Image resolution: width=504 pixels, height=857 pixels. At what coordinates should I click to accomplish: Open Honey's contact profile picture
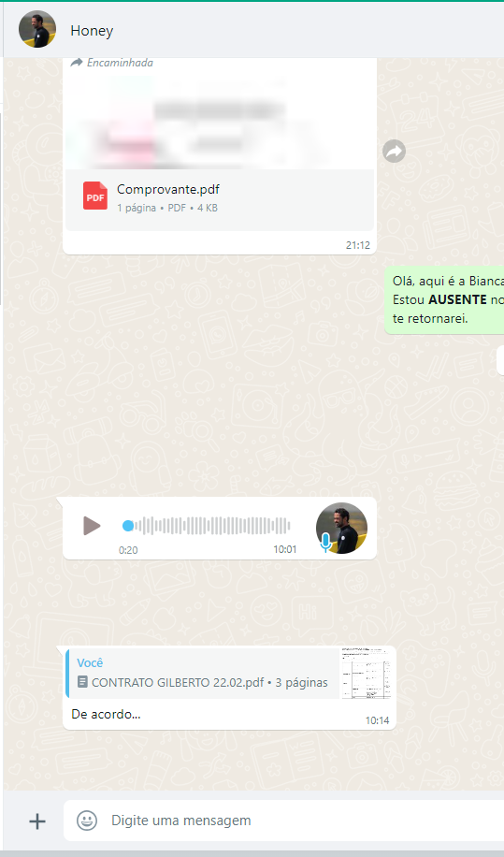pyautogui.click(x=37, y=30)
